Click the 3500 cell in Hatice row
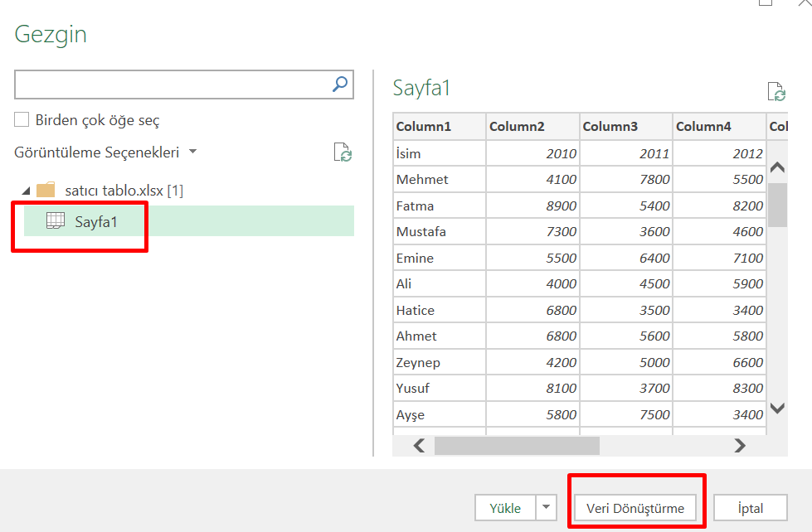Image resolution: width=812 pixels, height=532 pixels. [x=626, y=310]
